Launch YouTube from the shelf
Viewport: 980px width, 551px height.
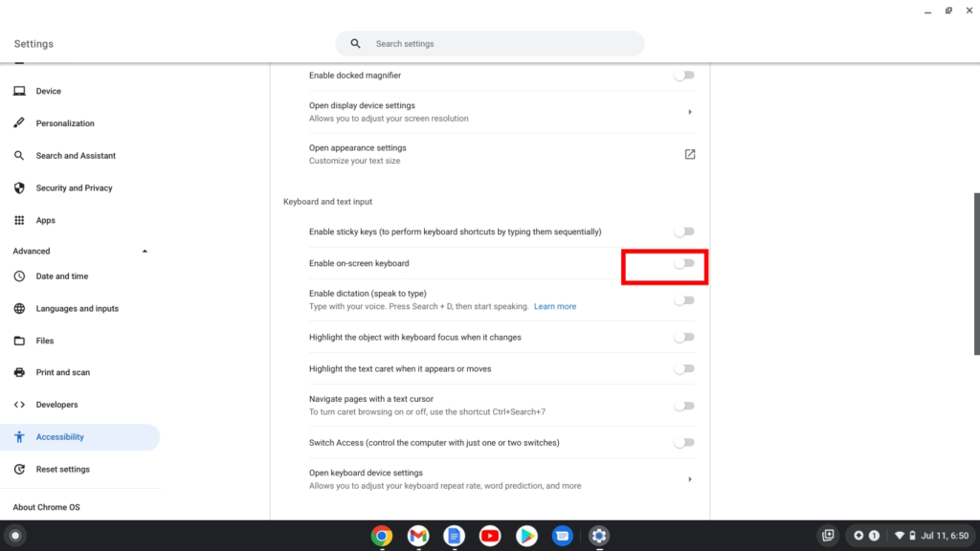[491, 536]
